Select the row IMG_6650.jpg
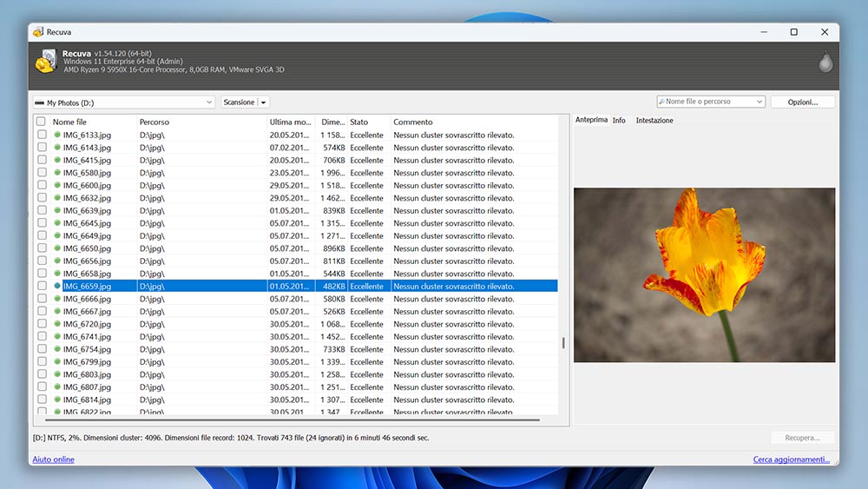This screenshot has height=489, width=868. [x=296, y=248]
